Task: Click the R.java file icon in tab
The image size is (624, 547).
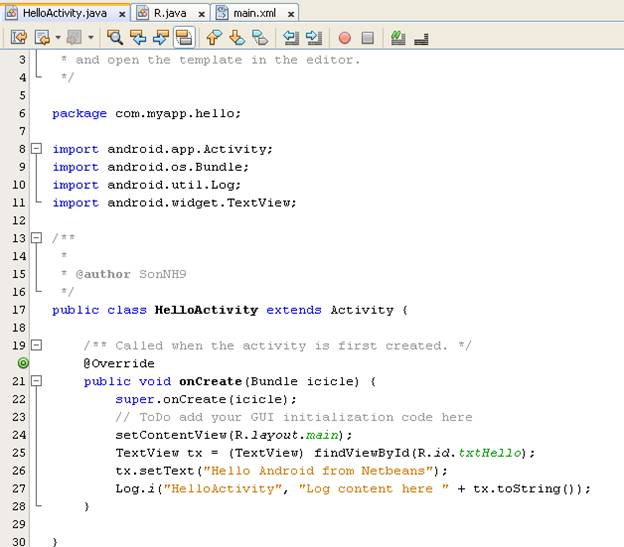Action: [142, 13]
